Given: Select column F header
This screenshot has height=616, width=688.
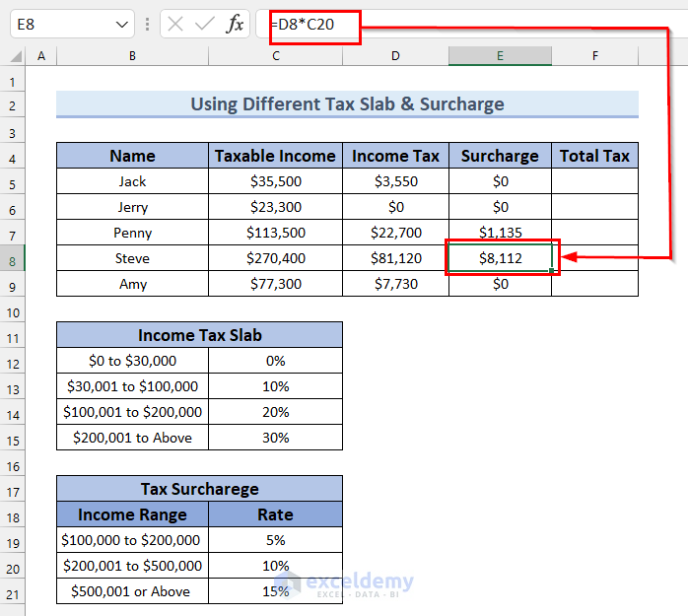Looking at the screenshot, I should [x=595, y=56].
